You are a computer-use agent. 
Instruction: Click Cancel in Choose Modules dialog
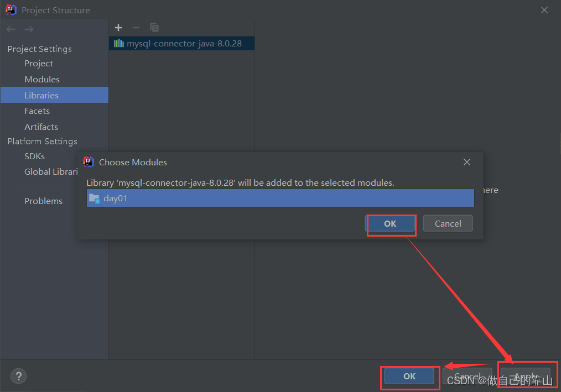tap(448, 224)
